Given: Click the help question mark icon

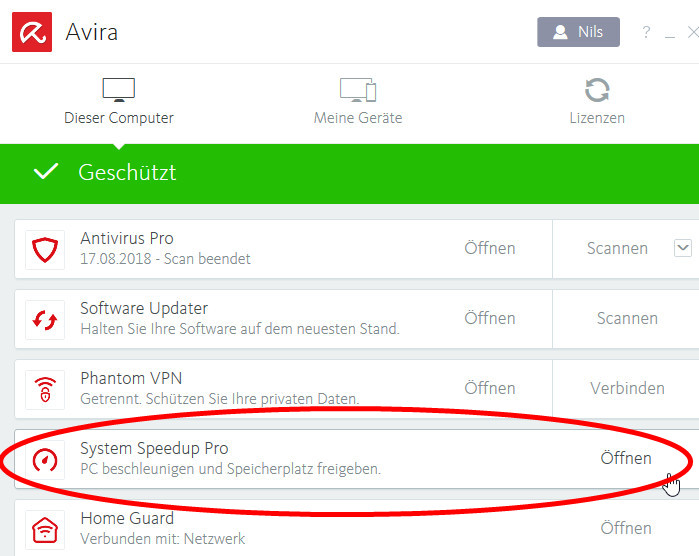Looking at the screenshot, I should tap(646, 32).
